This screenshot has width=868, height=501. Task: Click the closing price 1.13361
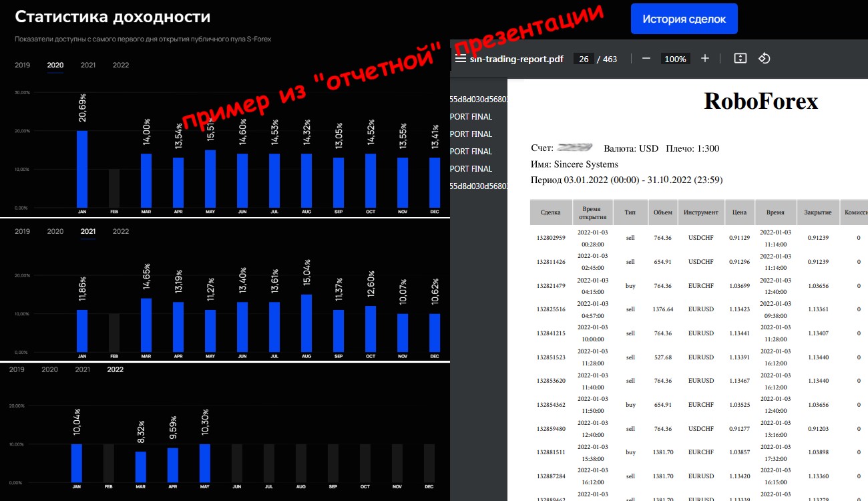tap(818, 309)
